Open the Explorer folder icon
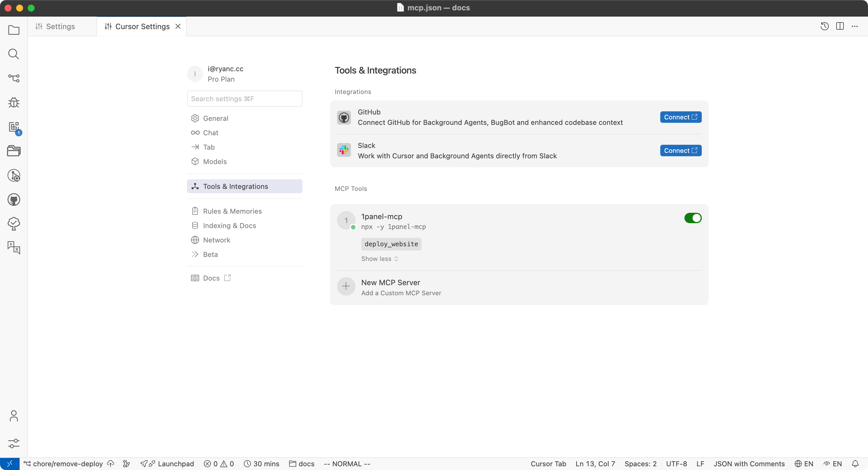868x470 pixels. [x=14, y=30]
